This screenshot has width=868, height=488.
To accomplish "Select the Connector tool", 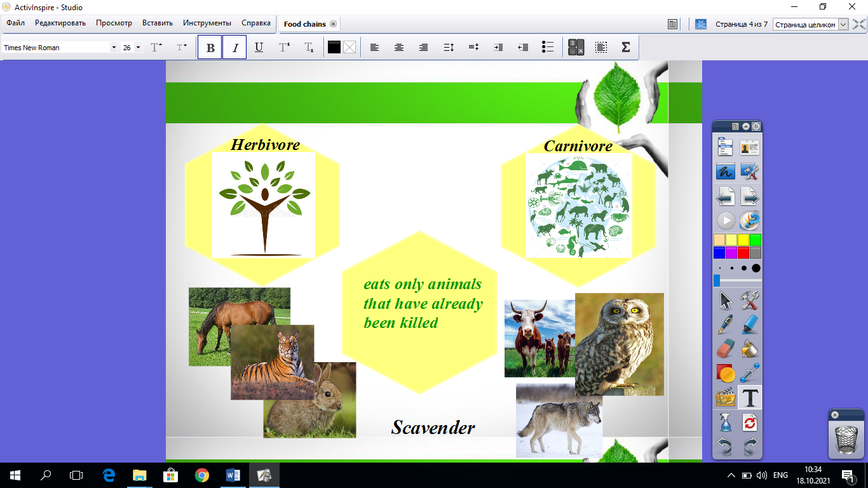I will pos(750,373).
